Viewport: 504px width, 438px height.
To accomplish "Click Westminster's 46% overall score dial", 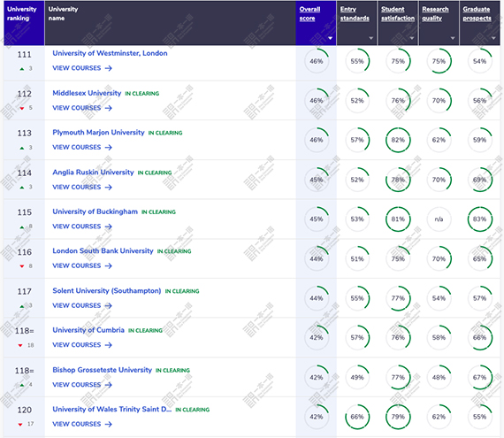I will pos(317,61).
